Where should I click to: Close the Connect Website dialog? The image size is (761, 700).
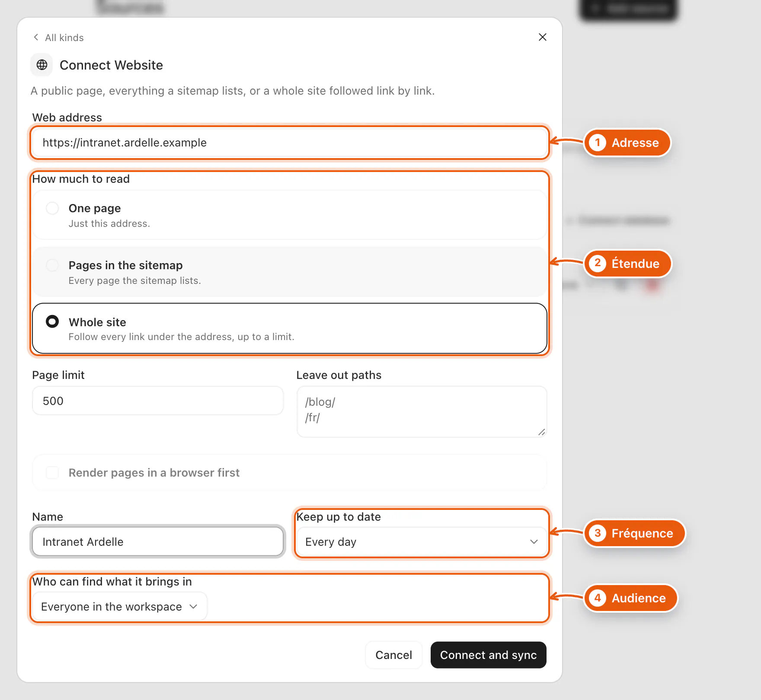pyautogui.click(x=543, y=37)
